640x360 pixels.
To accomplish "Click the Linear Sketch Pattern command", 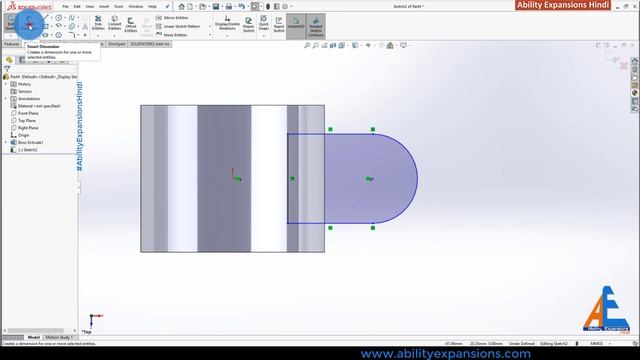I will click(178, 27).
